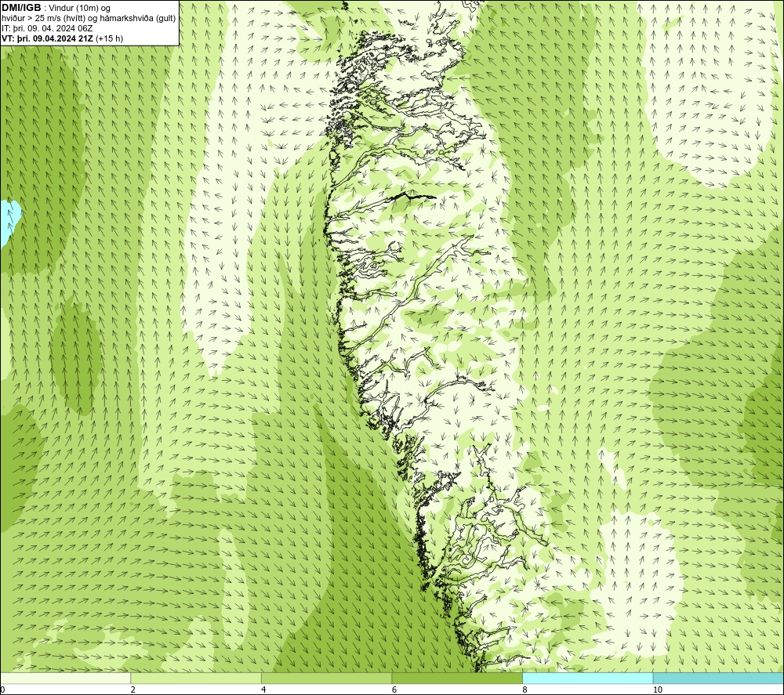Click the 'IT: þri. 09. 04. 2024 06Z' line

[47, 28]
